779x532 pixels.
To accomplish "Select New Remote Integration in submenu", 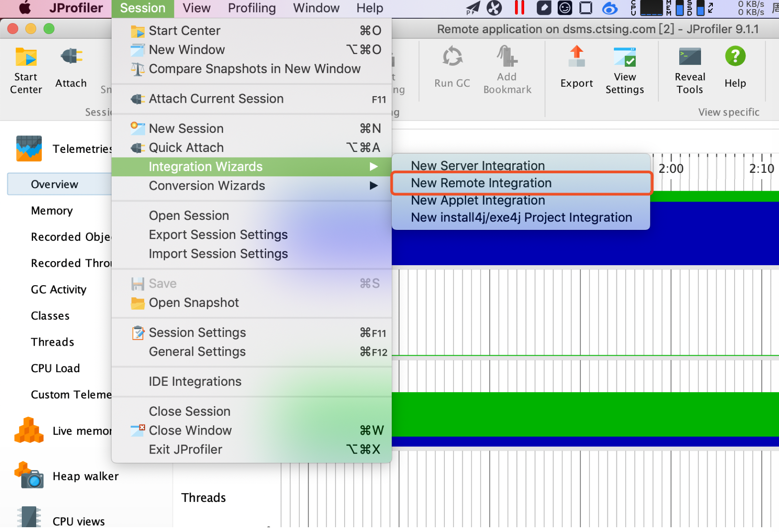I will [x=521, y=183].
